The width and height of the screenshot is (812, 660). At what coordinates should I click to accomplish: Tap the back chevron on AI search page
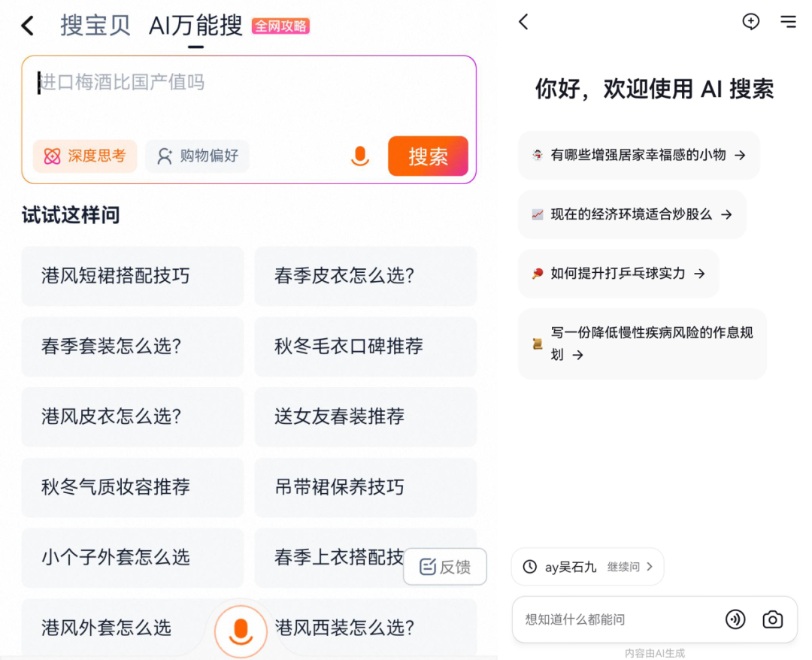click(x=524, y=22)
